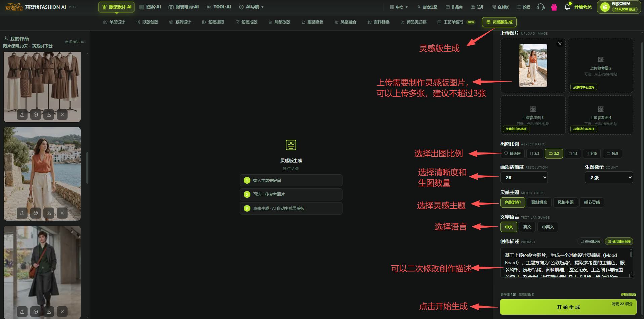644x319 pixels.
Task: Open the 服装换色 sub-tab
Action: pyautogui.click(x=312, y=22)
